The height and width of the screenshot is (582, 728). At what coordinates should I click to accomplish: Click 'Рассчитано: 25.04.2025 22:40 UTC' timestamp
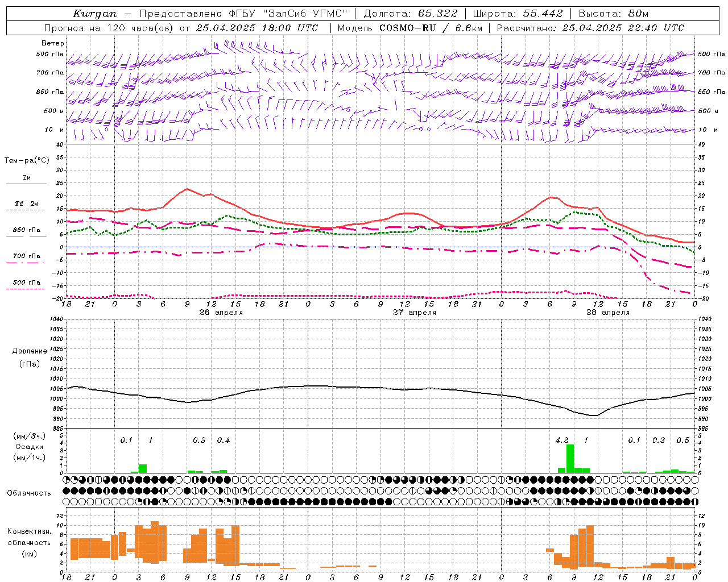point(590,28)
